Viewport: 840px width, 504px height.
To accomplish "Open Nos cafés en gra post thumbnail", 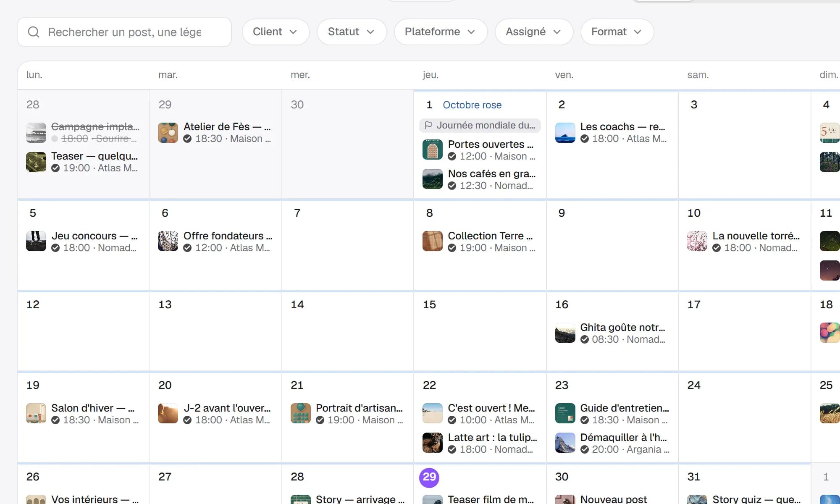I will click(433, 179).
